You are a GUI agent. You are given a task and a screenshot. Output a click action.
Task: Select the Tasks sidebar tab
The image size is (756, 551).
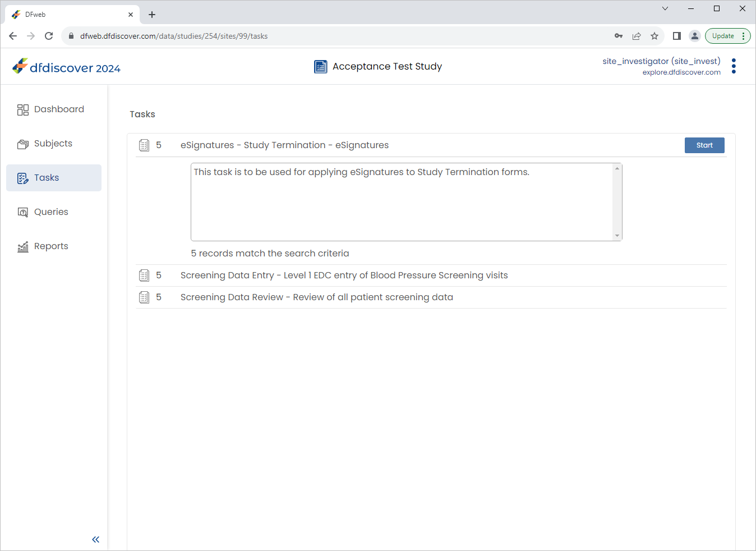pyautogui.click(x=54, y=178)
